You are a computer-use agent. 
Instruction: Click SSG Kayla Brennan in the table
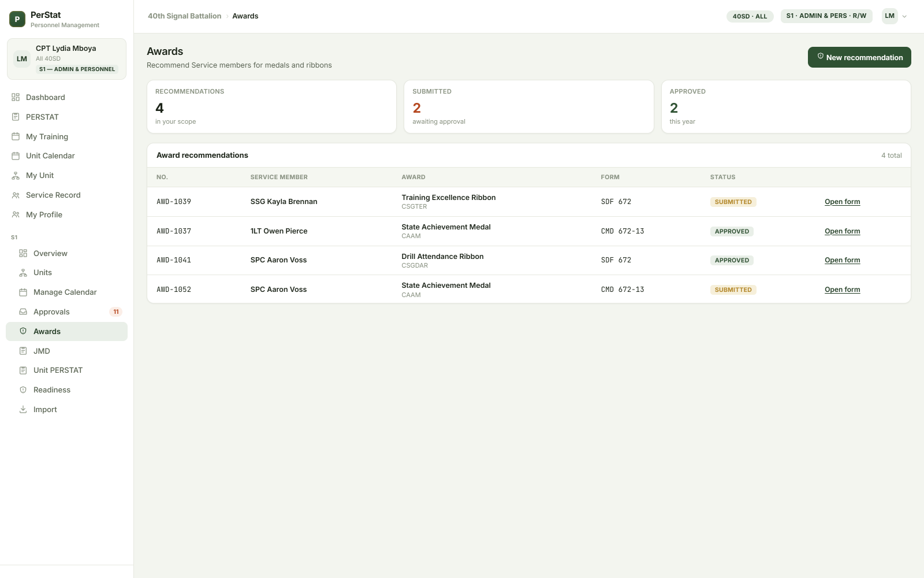(284, 202)
